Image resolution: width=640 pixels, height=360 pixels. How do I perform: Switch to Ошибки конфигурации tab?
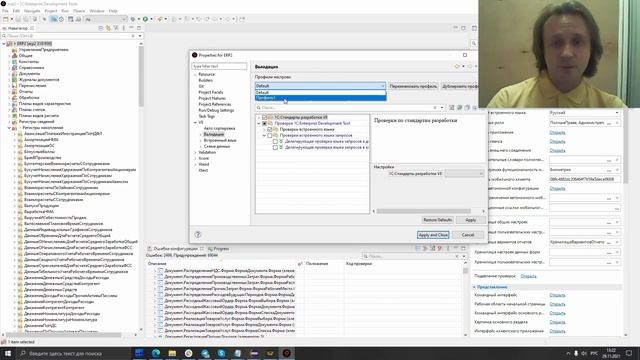pyautogui.click(x=175, y=249)
